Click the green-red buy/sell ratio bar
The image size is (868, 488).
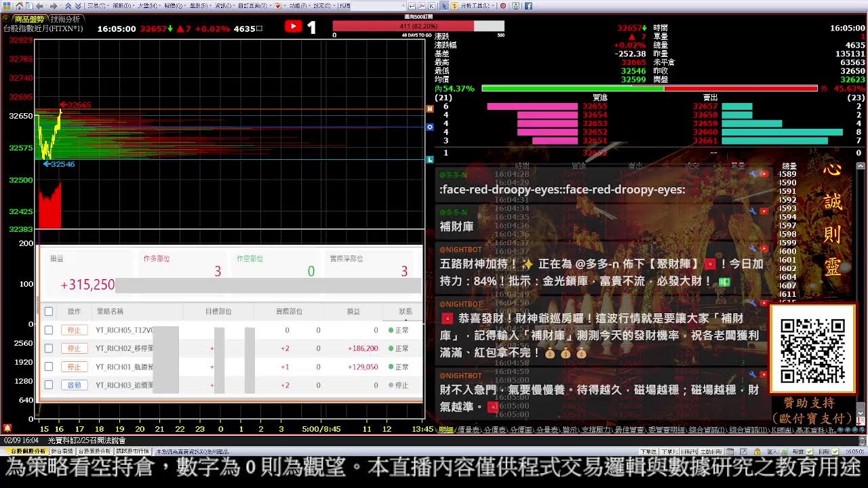650,88
